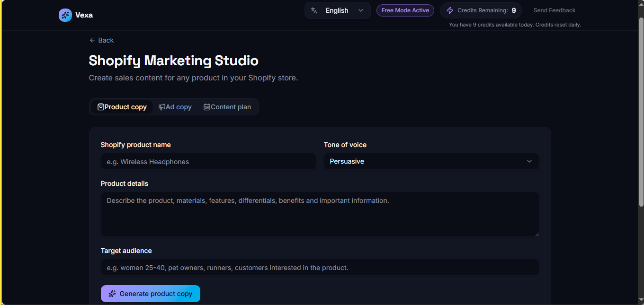This screenshot has width=644, height=305.
Task: Expand the Tone of voice Persuasive dropdown
Action: pos(431,161)
